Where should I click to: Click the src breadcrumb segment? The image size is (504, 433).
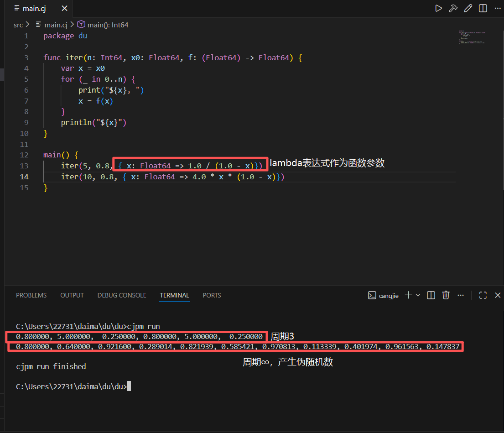point(18,25)
